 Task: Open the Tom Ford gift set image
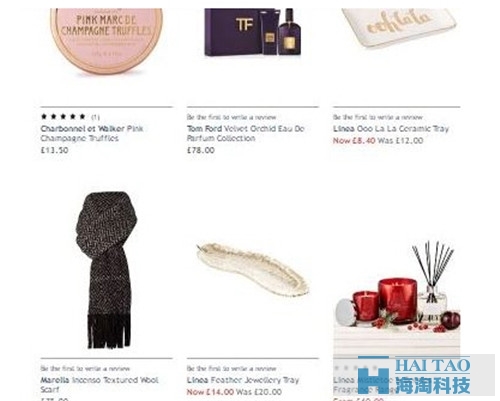tap(253, 32)
